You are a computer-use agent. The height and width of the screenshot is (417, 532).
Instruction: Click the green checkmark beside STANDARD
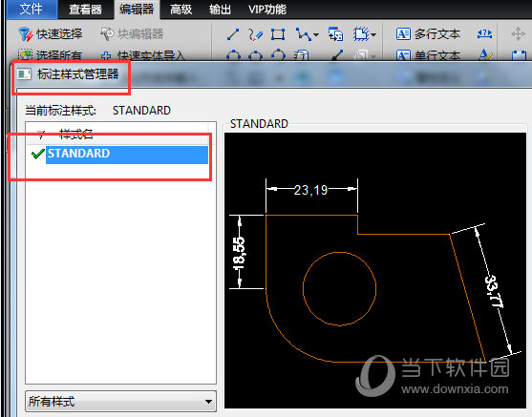click(x=37, y=154)
